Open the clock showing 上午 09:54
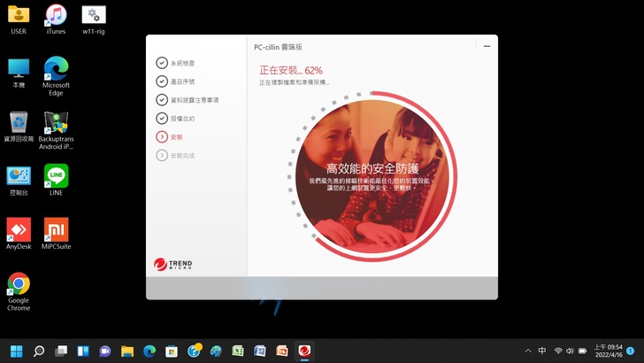Image resolution: width=644 pixels, height=363 pixels. point(609,351)
